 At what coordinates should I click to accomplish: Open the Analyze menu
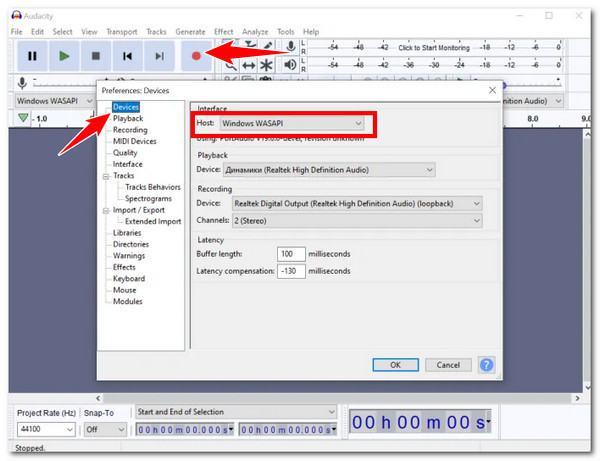(x=255, y=32)
